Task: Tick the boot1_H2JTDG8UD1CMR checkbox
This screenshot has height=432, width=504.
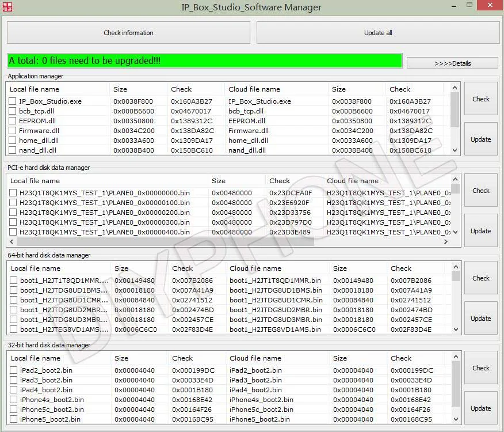Action: click(13, 300)
